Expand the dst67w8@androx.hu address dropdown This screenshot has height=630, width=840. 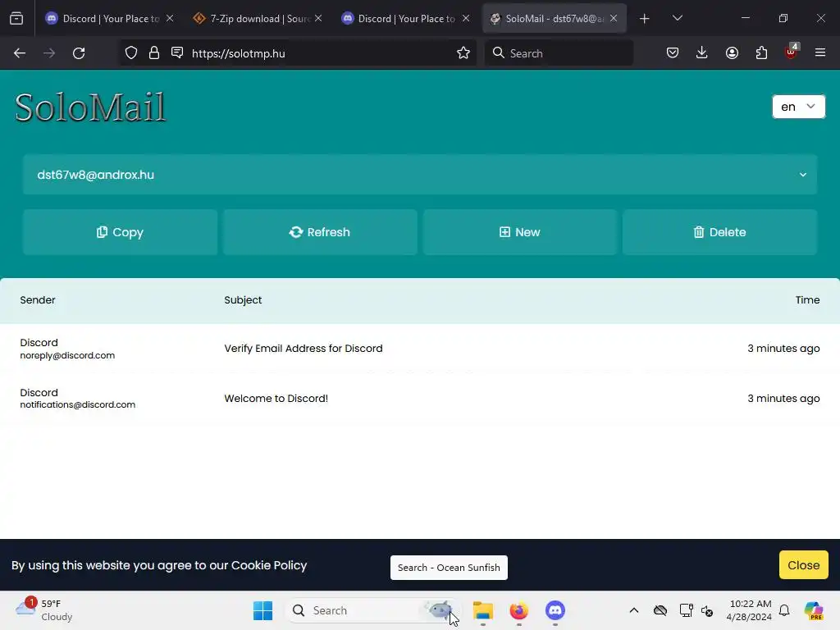(x=419, y=175)
